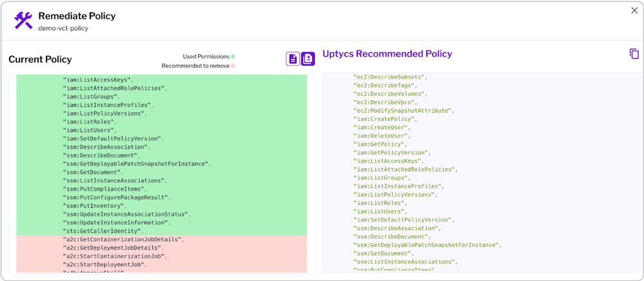Click the Uptycs Recommended Policy heading
The image size is (644, 281).
click(387, 54)
